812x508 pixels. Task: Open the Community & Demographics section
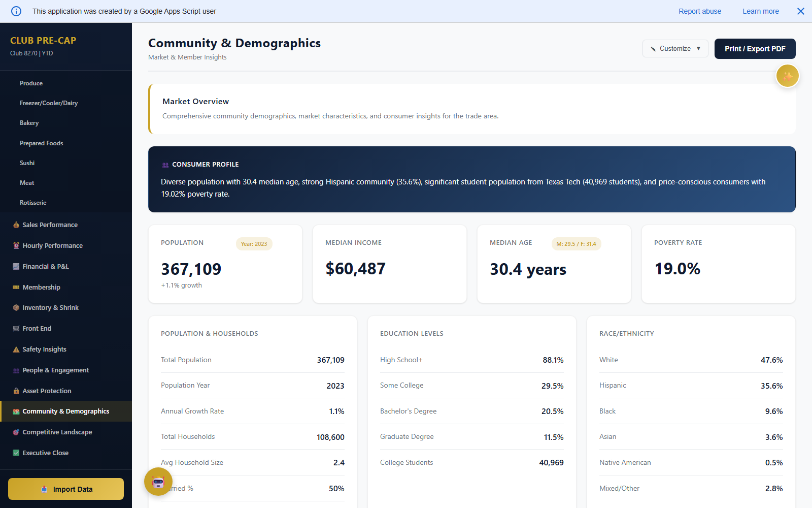point(65,411)
